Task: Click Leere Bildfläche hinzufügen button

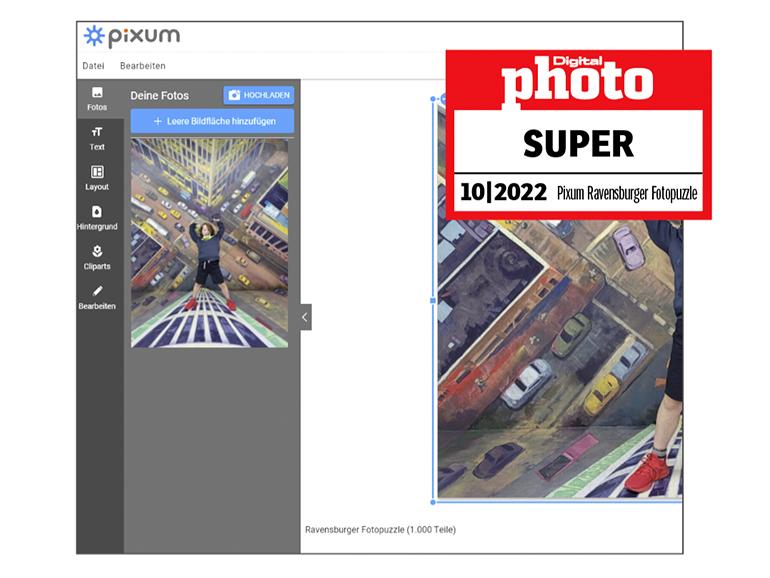Action: [x=212, y=121]
